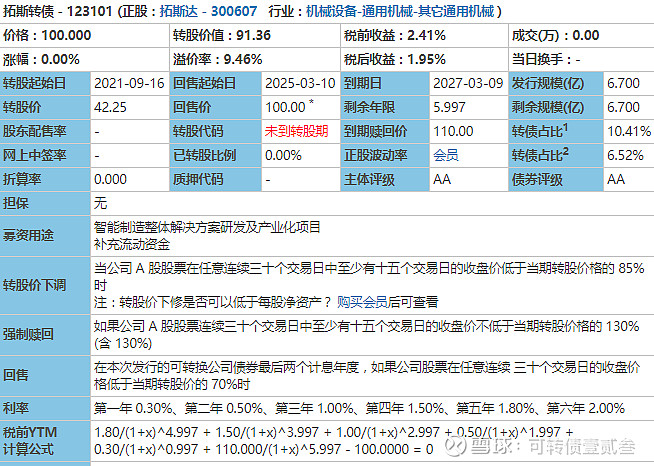Click the 转股价下调 label

(34, 285)
